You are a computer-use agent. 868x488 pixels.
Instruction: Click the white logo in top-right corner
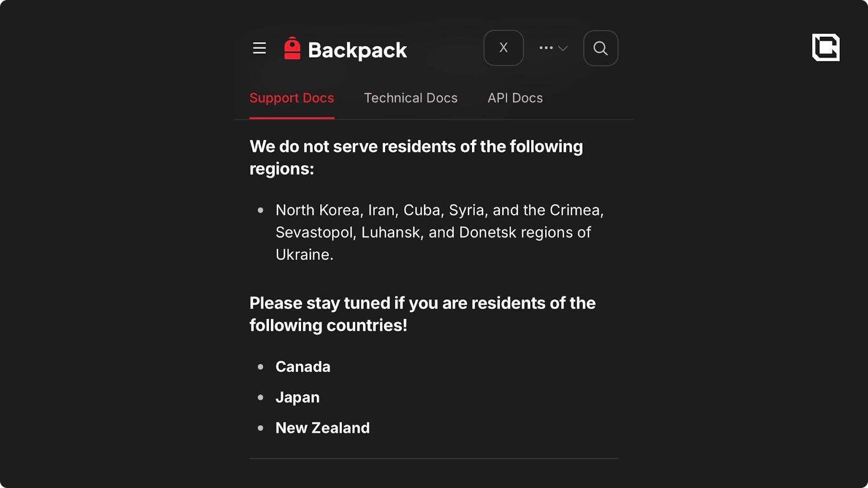pos(826,47)
